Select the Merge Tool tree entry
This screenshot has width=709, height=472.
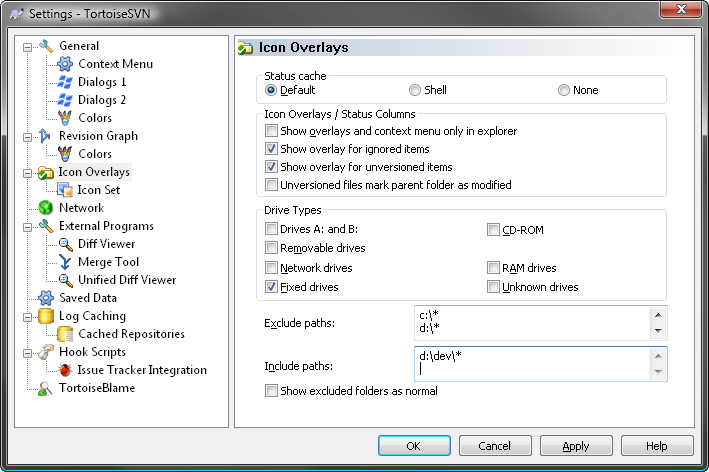tap(109, 262)
